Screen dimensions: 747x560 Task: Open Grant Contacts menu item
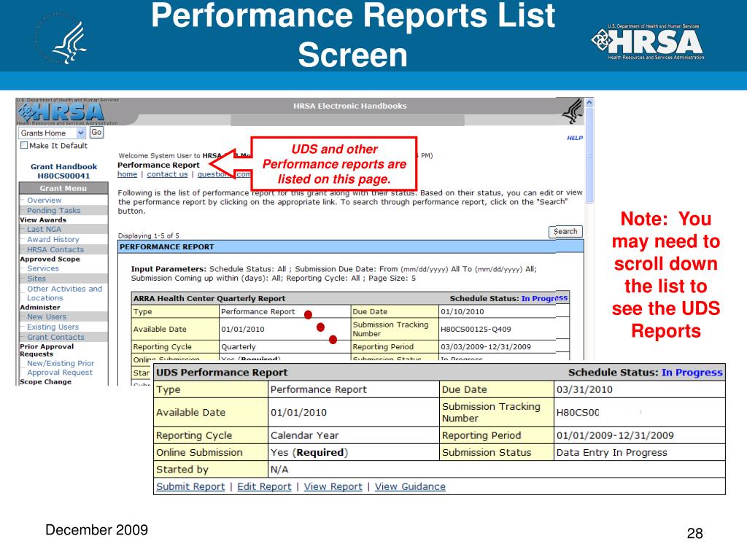click(55, 337)
